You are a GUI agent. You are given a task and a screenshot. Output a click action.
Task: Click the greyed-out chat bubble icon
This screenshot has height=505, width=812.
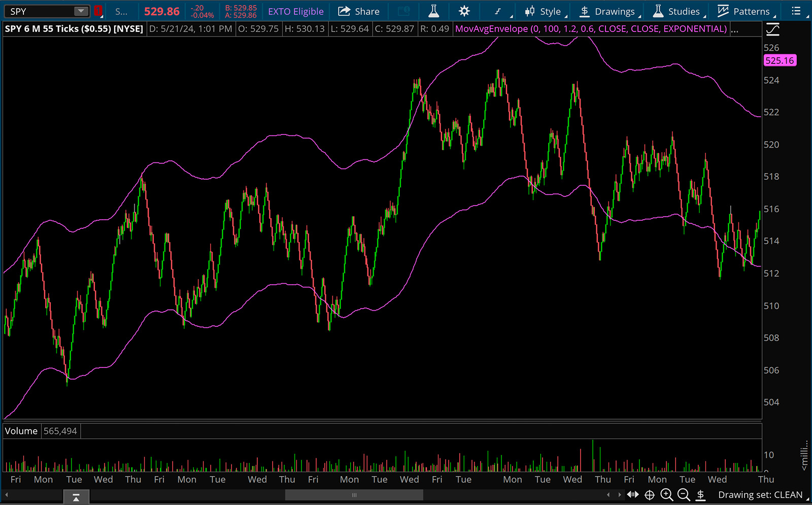[404, 11]
